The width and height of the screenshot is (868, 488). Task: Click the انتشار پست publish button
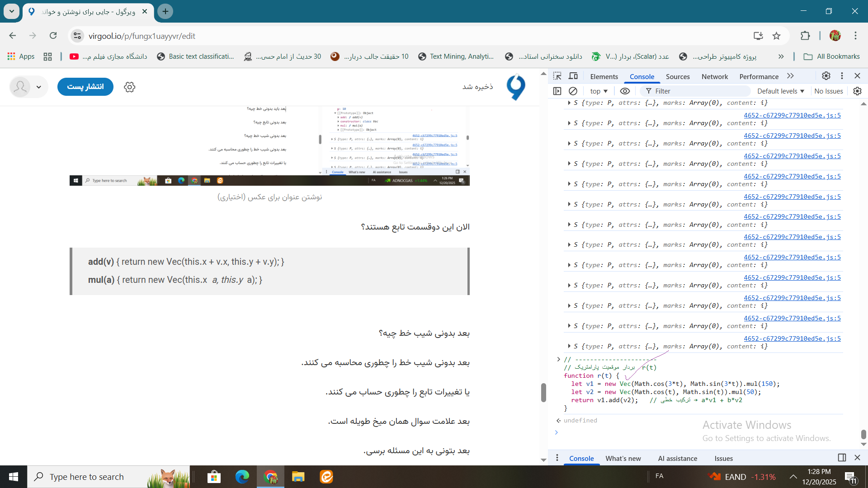tap(85, 87)
